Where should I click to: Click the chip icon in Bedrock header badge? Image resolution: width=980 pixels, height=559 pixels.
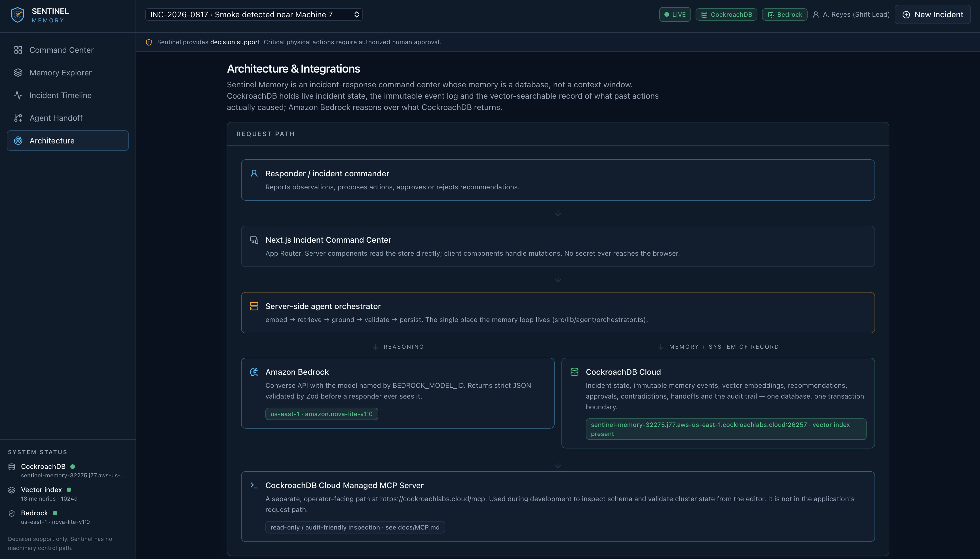click(770, 14)
